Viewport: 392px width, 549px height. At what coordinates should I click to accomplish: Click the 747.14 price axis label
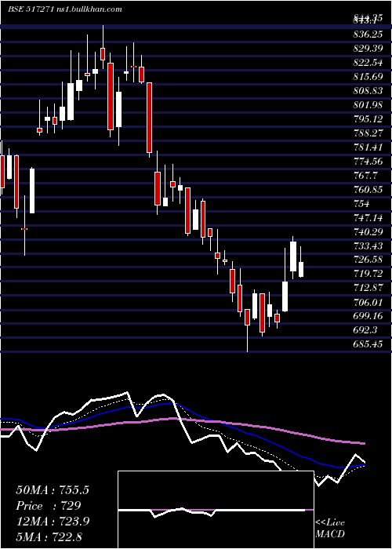coord(368,218)
